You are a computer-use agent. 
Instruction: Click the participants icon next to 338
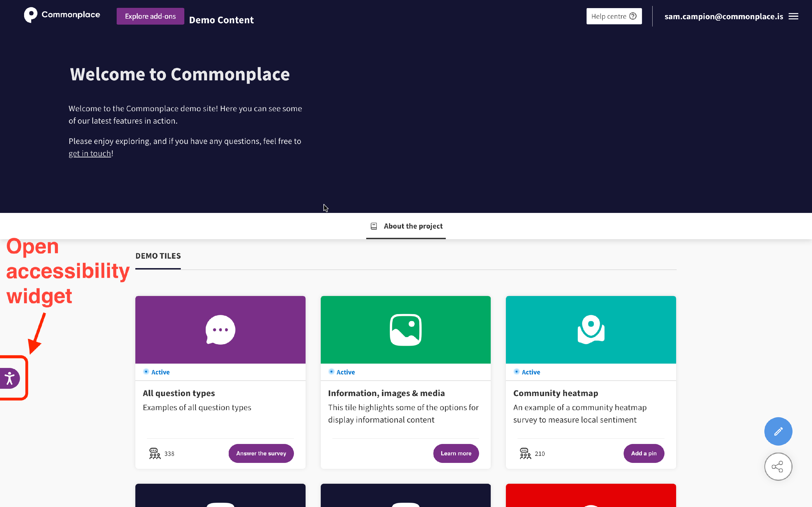tap(155, 453)
